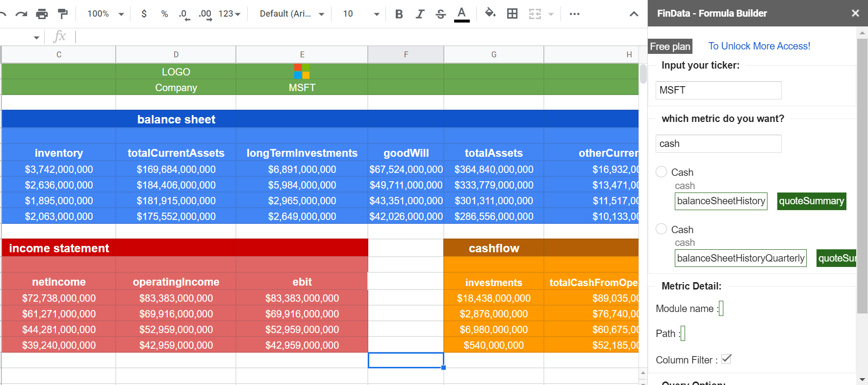Click the balance sheet heading cell
The image size is (868, 385).
[176, 119]
